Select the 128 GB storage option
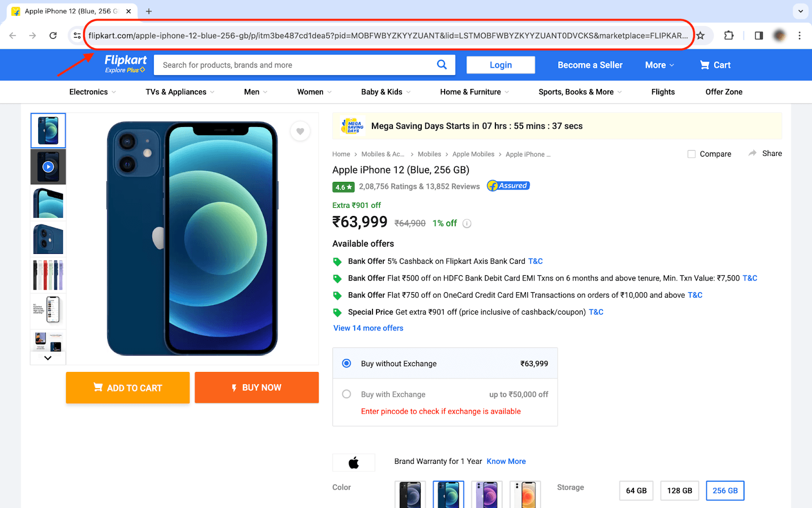Screen dimensions: 812x508 (x=680, y=491)
